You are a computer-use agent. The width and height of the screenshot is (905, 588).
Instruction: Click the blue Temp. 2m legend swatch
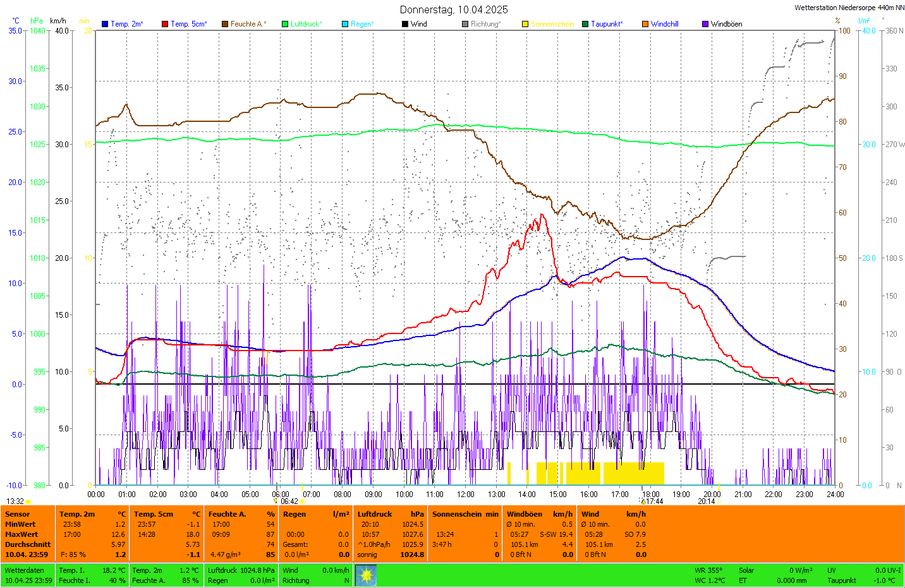105,24
